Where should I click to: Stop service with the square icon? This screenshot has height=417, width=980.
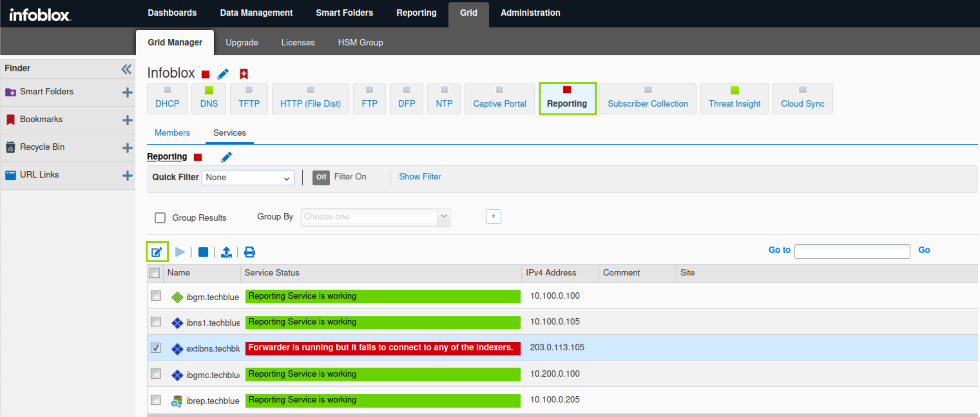203,252
